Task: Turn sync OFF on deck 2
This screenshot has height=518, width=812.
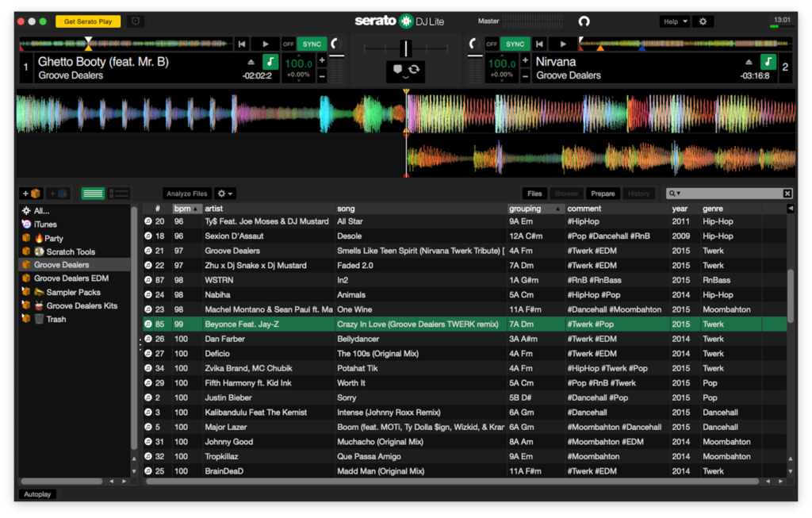Action: pos(492,44)
